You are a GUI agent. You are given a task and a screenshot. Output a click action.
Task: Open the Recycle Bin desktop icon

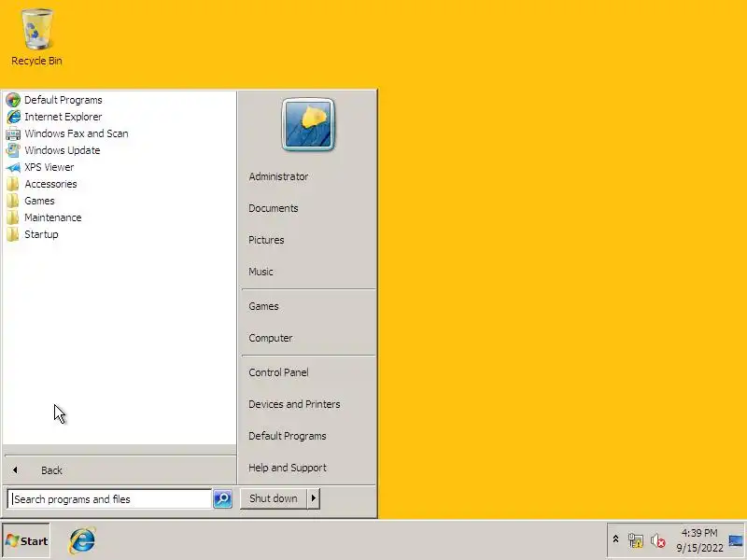point(36,37)
